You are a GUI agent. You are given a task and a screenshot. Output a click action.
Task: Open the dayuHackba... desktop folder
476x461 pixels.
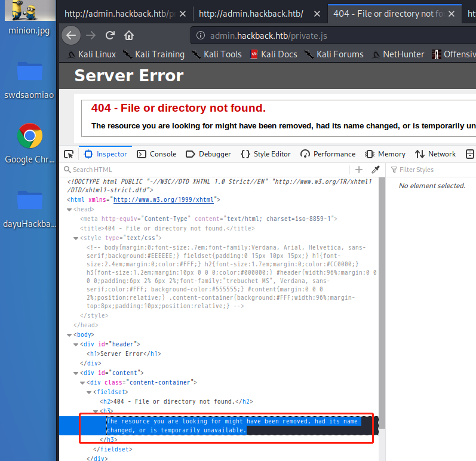(29, 210)
